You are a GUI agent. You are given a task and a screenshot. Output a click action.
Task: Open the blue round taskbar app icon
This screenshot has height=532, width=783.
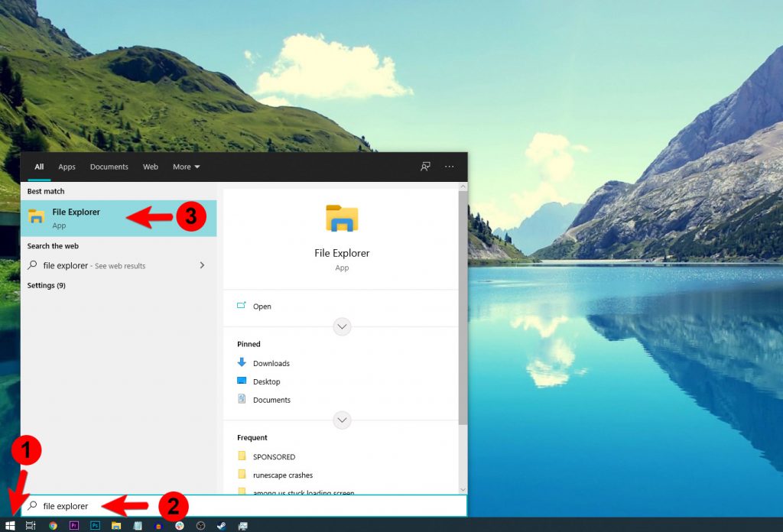coord(158,525)
